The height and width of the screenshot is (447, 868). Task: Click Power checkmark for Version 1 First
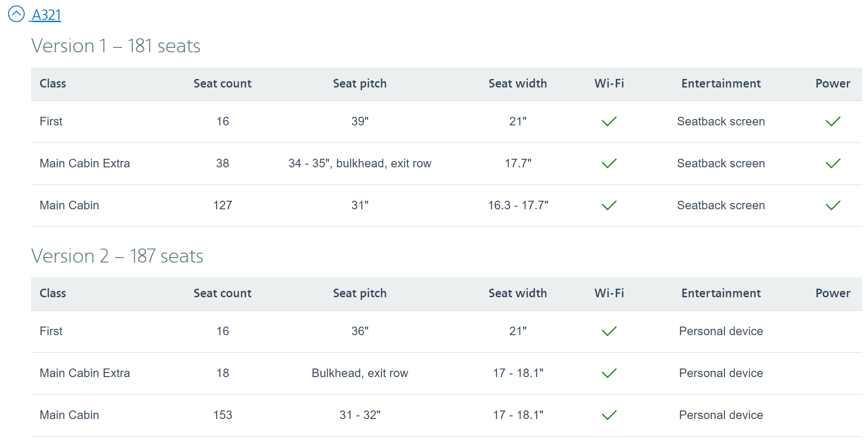point(832,121)
